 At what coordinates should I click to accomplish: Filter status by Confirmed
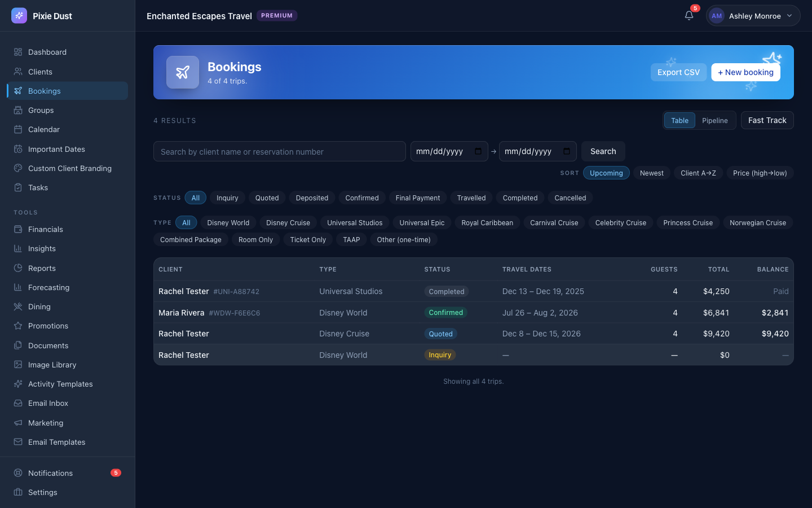(362, 198)
